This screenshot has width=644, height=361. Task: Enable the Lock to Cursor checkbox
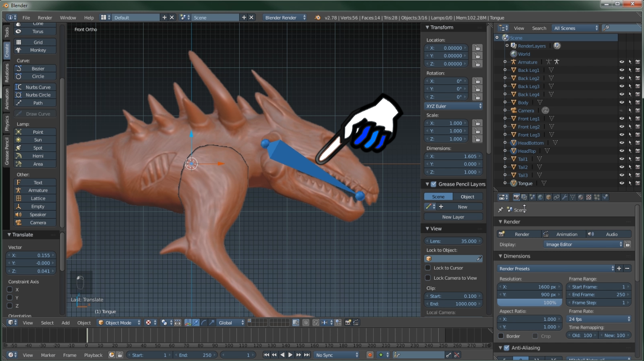[428, 268]
